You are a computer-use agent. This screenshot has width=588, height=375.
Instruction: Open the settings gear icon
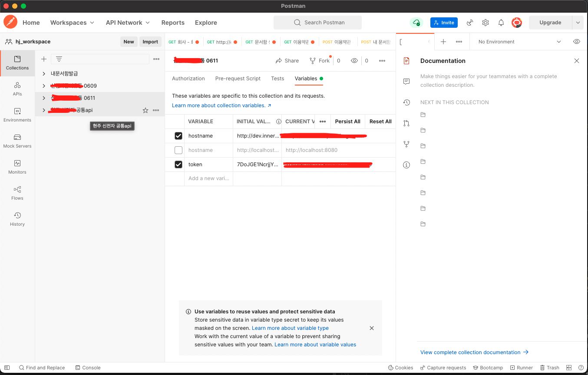pyautogui.click(x=486, y=23)
